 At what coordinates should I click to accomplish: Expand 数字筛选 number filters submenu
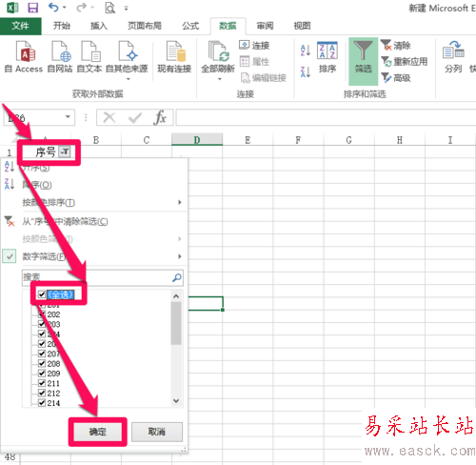tap(95, 256)
